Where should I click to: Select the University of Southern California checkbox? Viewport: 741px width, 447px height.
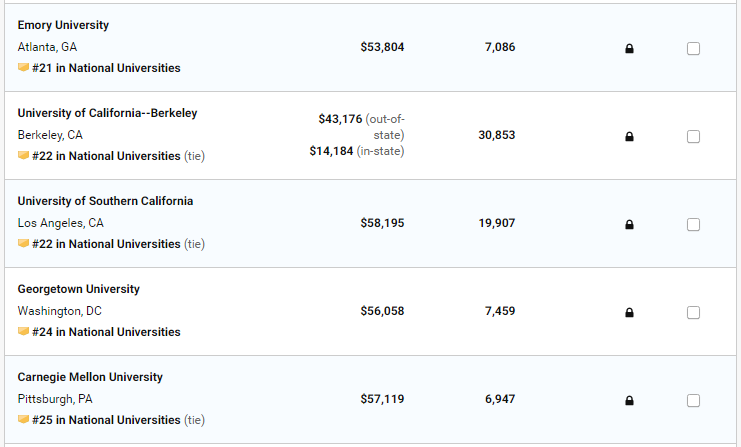click(x=693, y=224)
